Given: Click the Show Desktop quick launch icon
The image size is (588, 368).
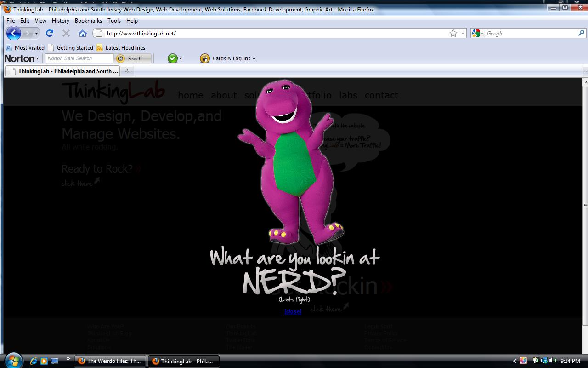Looking at the screenshot, I should pyautogui.click(x=55, y=361).
